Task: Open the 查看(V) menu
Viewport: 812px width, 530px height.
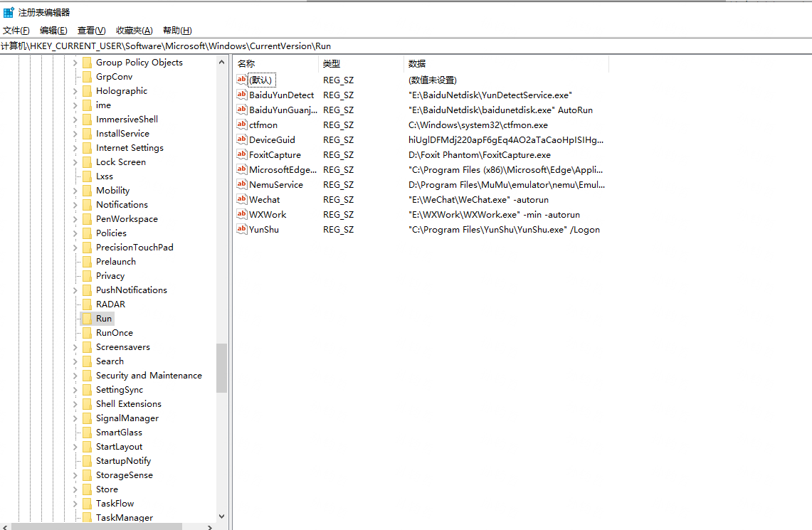Action: coord(91,31)
